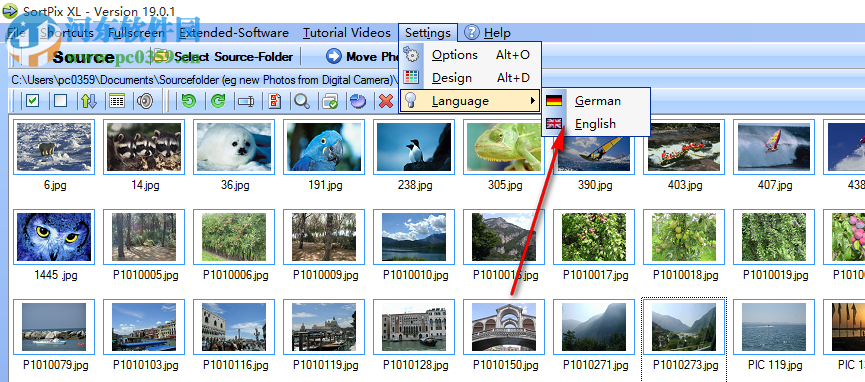Select the 14.jpg raccoons thumbnail

coord(144,147)
